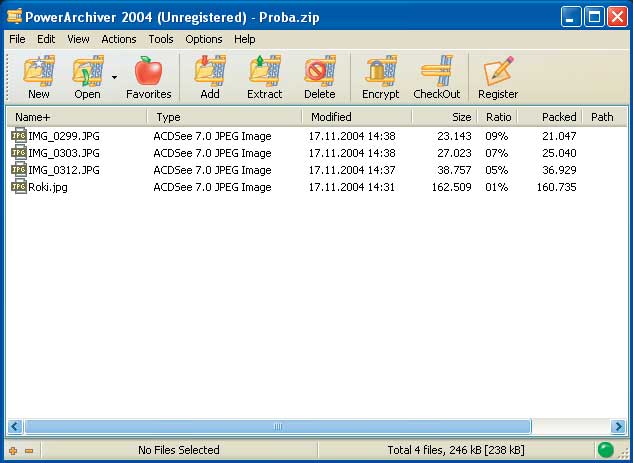The image size is (633, 463).
Task: Expand the Open button dropdown arrow
Action: 115,77
